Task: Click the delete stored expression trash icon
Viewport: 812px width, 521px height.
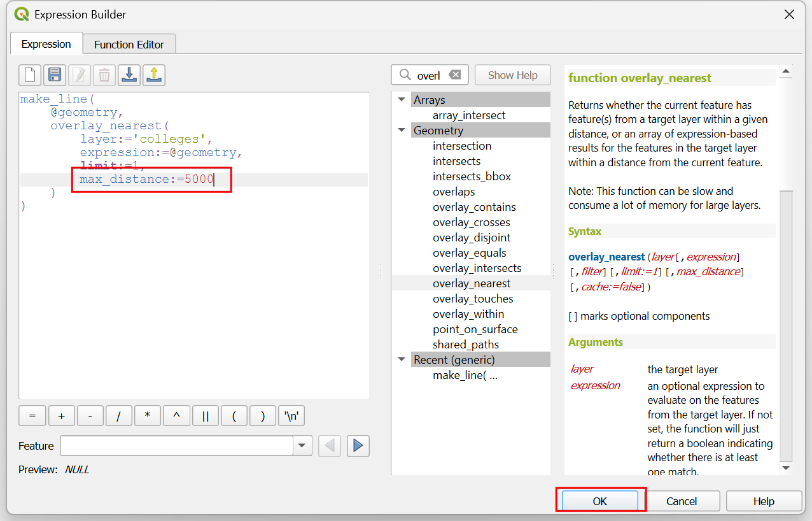Action: click(x=104, y=75)
